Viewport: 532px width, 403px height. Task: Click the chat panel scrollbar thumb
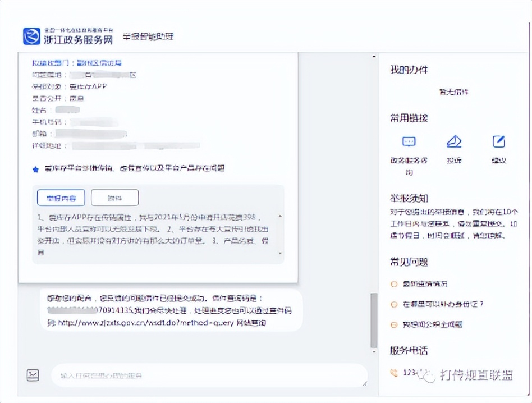374,320
